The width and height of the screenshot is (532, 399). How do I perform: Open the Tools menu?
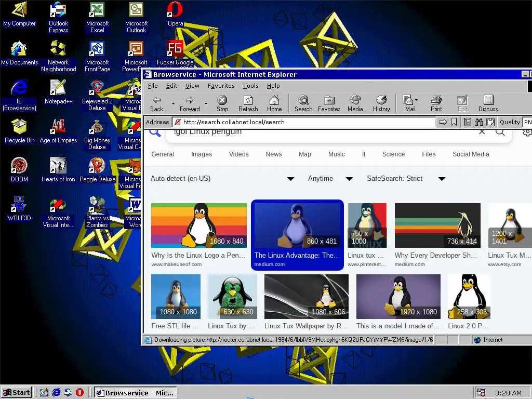tap(250, 86)
